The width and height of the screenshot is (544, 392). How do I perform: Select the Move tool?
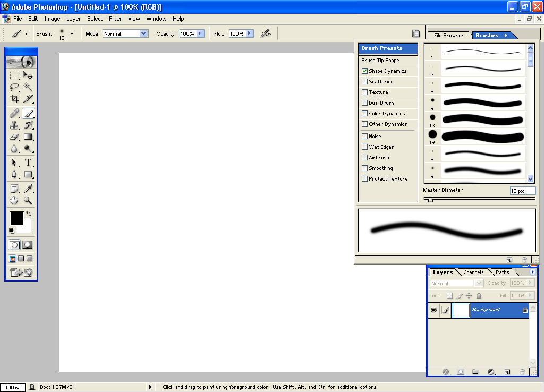tap(28, 75)
